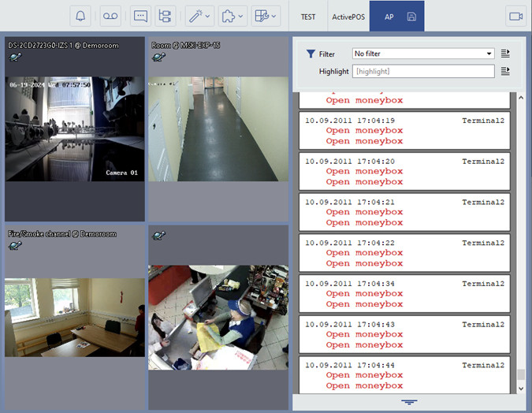Open the No filter dropdown
This screenshot has height=413, width=532.
[x=423, y=54]
